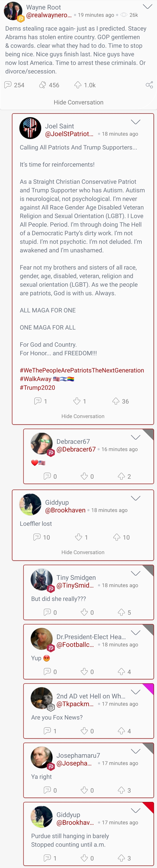The height and width of the screenshot is (868, 157).
Task: Hide Conversation under Wayne Root's post
Action: coord(79,102)
